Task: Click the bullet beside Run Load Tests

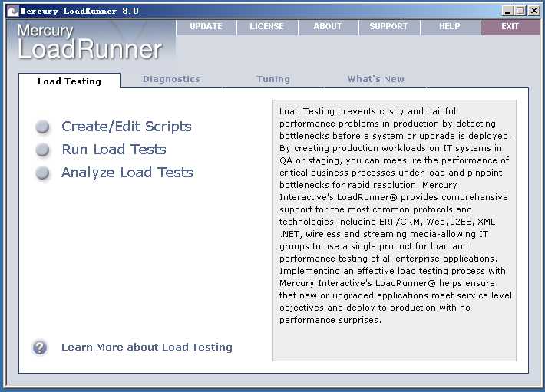Action: tap(43, 150)
